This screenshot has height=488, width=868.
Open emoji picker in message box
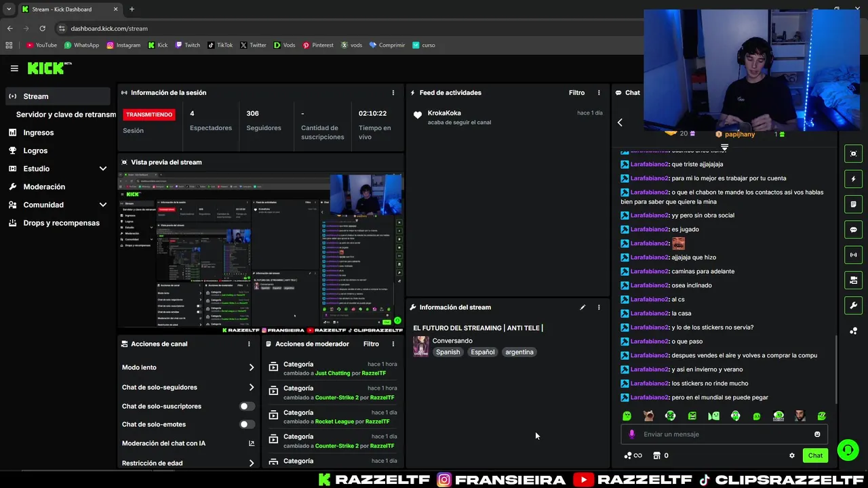tap(817, 434)
